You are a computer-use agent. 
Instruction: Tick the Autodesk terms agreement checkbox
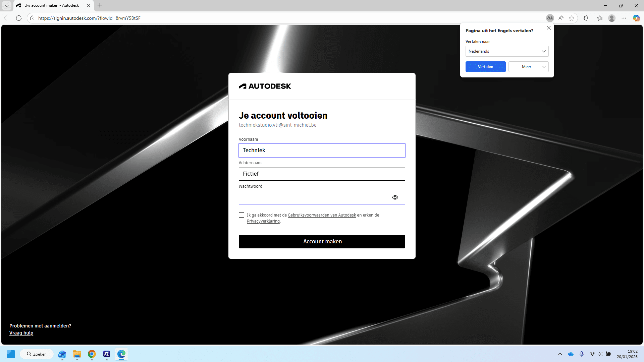241,215
